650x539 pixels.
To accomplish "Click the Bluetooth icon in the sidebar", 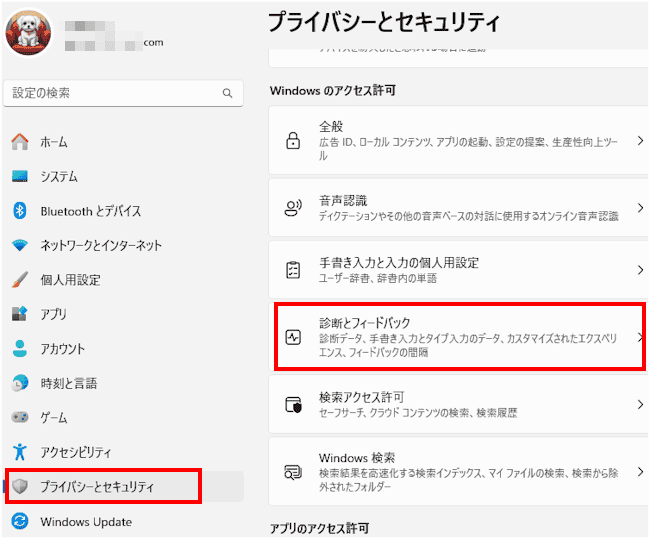I will 19,211.
